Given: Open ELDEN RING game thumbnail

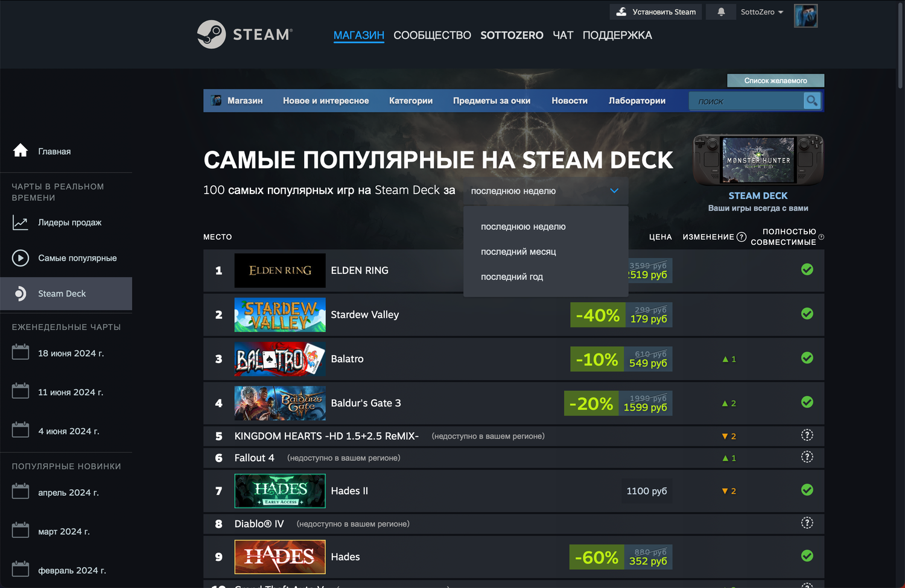Looking at the screenshot, I should point(280,270).
